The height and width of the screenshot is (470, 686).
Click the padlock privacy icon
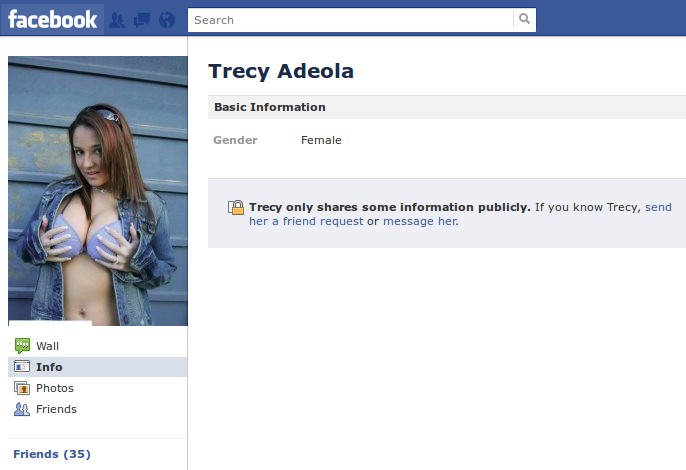(x=236, y=207)
